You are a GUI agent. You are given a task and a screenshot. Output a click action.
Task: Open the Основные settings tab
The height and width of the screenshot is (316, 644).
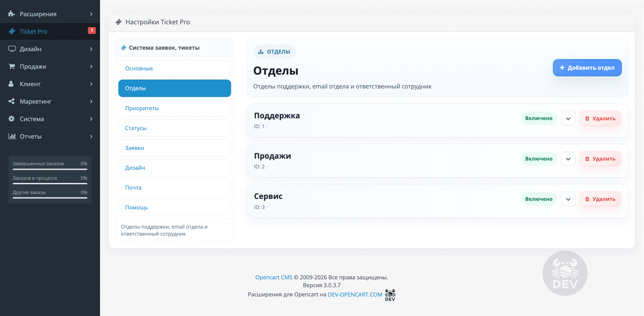175,69
